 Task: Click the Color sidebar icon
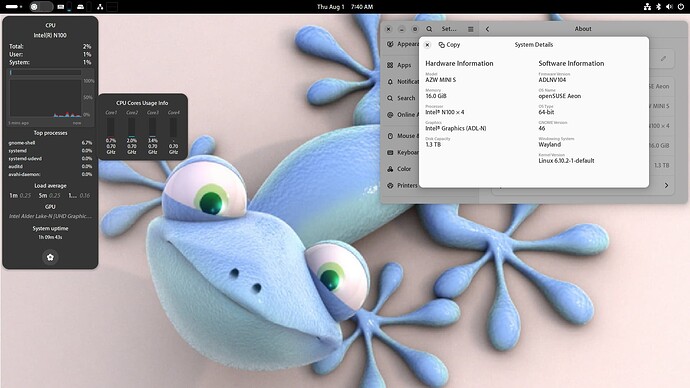click(390, 169)
